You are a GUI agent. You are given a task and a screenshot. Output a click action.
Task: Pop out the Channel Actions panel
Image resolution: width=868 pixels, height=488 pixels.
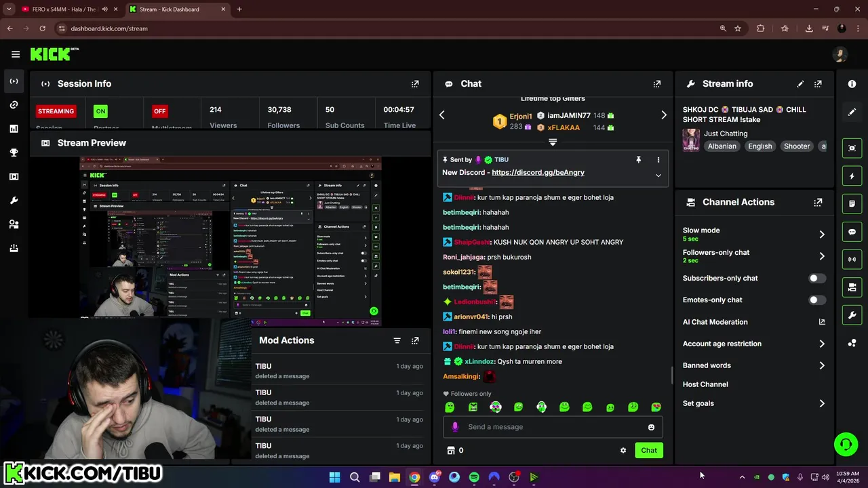point(818,202)
